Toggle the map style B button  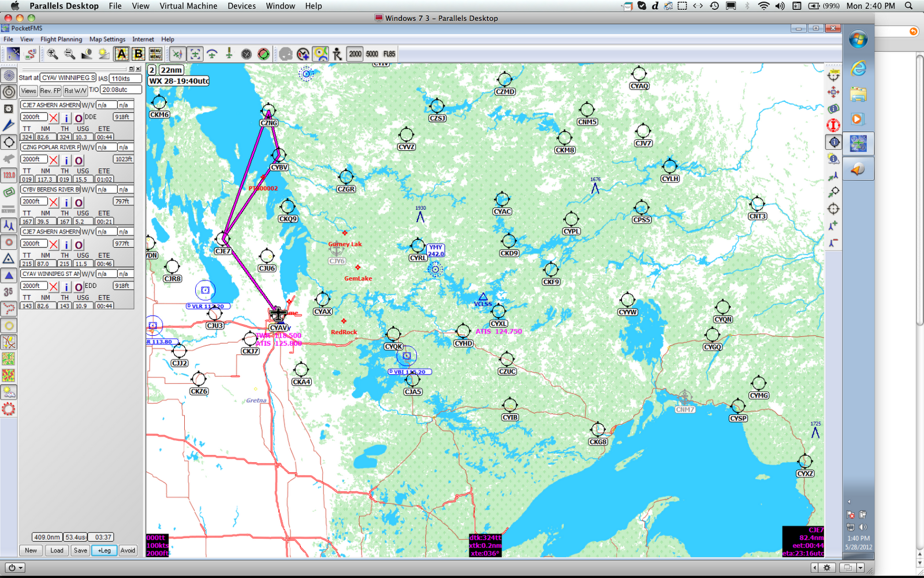(138, 54)
